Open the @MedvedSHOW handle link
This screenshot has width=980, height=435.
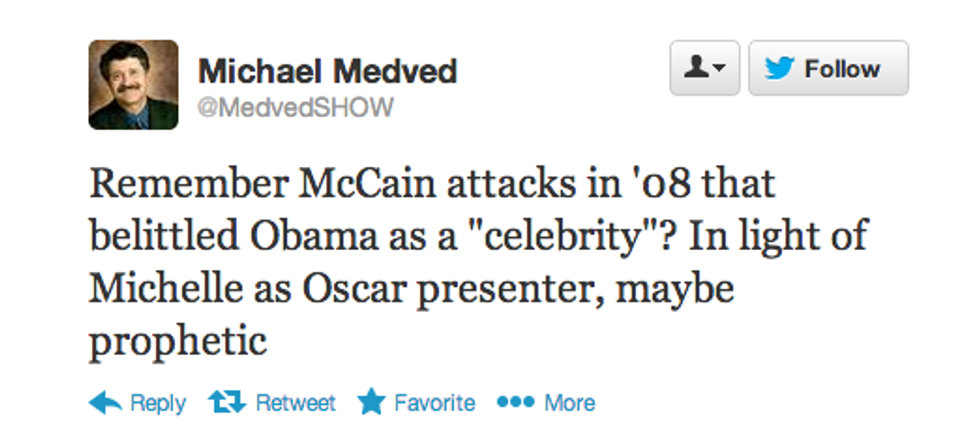pos(296,108)
